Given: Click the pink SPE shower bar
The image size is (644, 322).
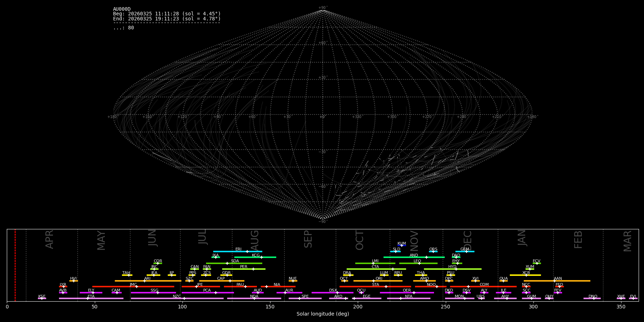Looking at the screenshot, I should click(305, 298).
